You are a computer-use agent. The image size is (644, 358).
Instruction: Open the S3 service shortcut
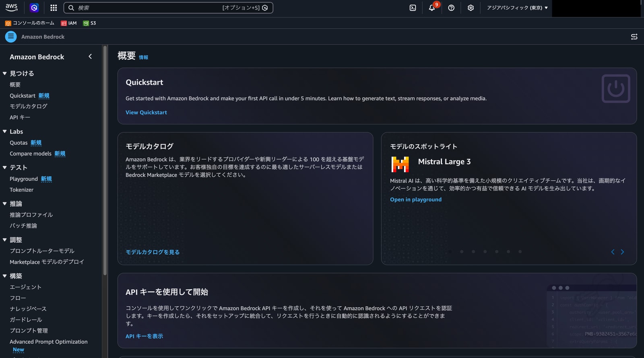click(89, 23)
